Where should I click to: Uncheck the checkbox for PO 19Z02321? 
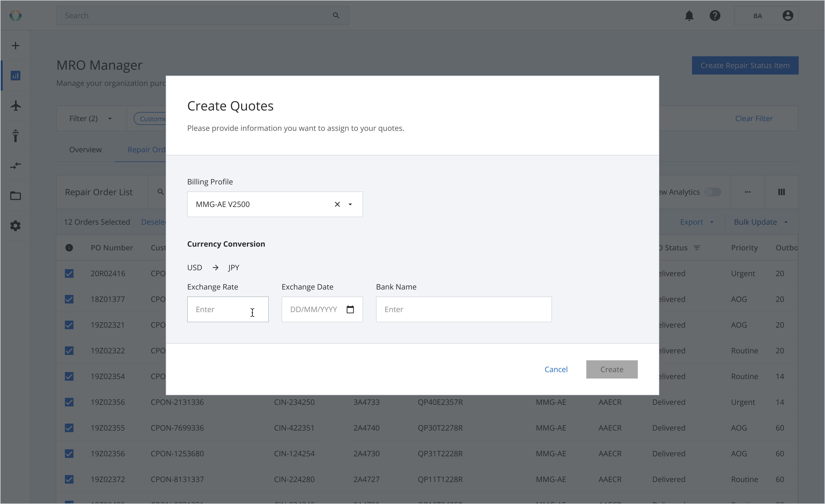pos(69,325)
